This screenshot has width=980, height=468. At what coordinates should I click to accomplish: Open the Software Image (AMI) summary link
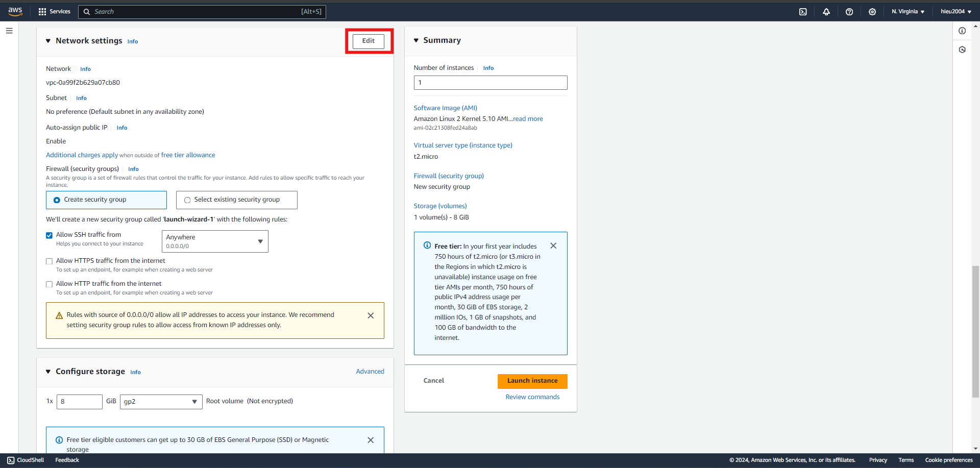[x=445, y=108]
